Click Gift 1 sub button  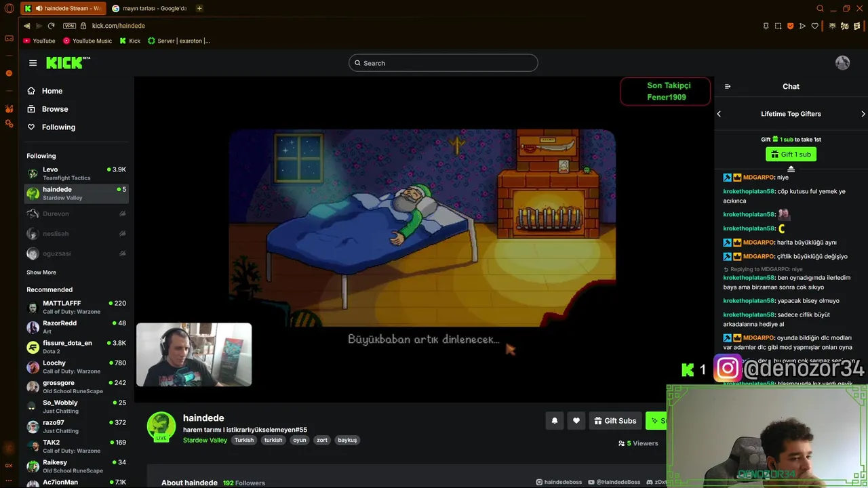tap(791, 155)
